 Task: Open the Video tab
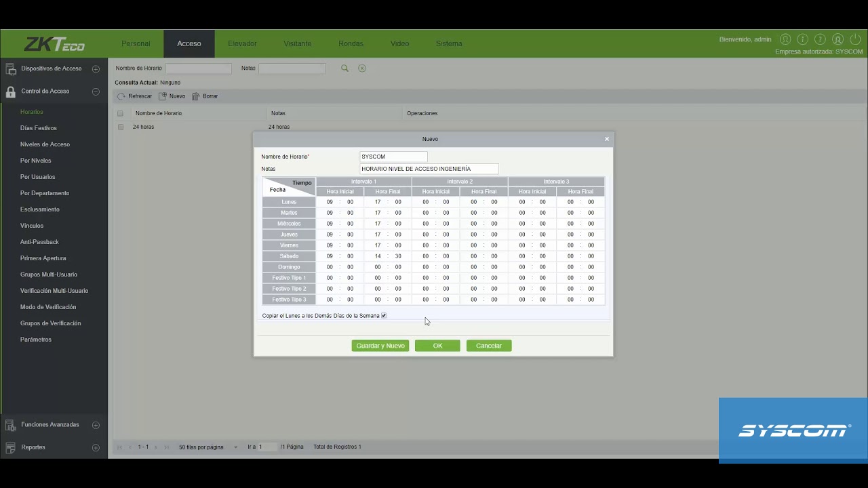[x=399, y=43]
